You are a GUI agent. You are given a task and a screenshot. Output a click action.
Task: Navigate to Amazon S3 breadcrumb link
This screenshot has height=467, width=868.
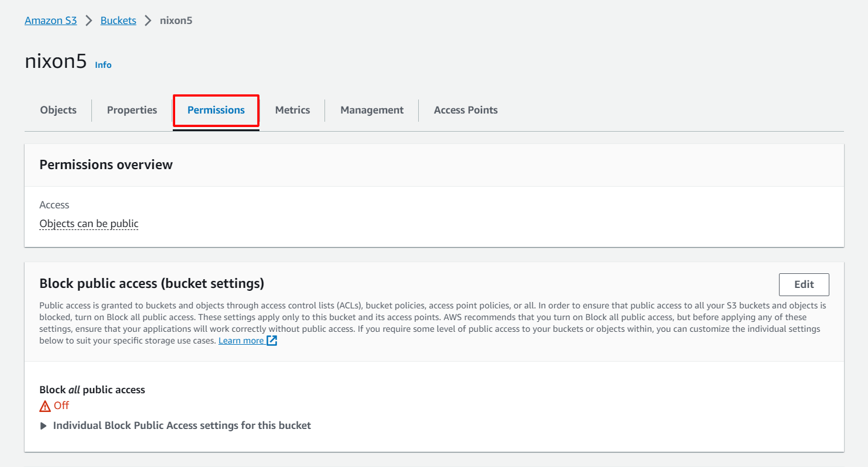pyautogui.click(x=50, y=20)
